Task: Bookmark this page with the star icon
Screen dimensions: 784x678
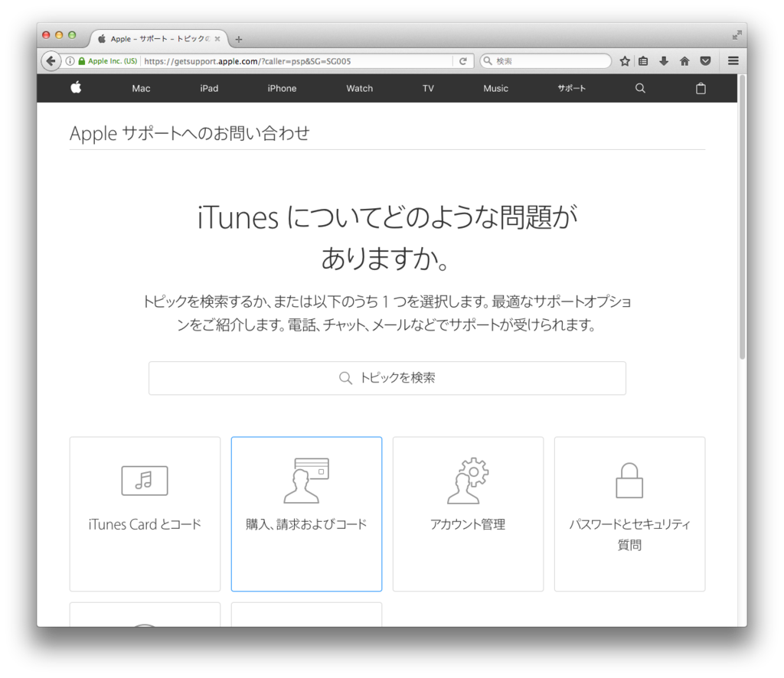Action: click(x=625, y=61)
